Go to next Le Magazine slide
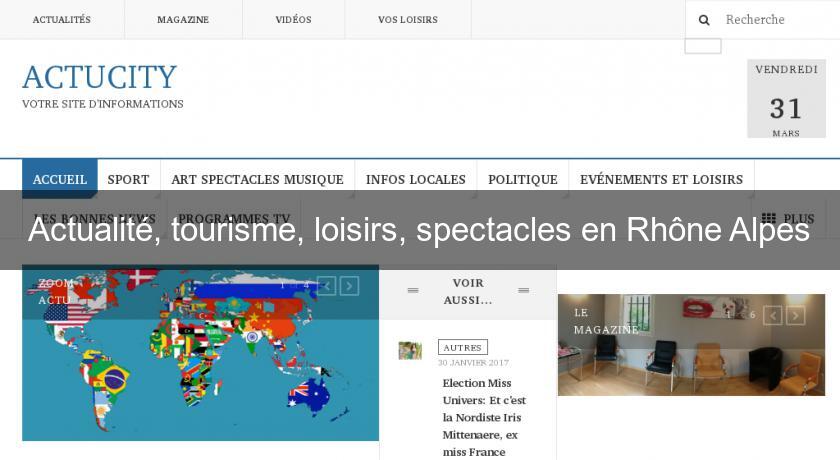Viewport: 840px width, 460px height. [796, 315]
